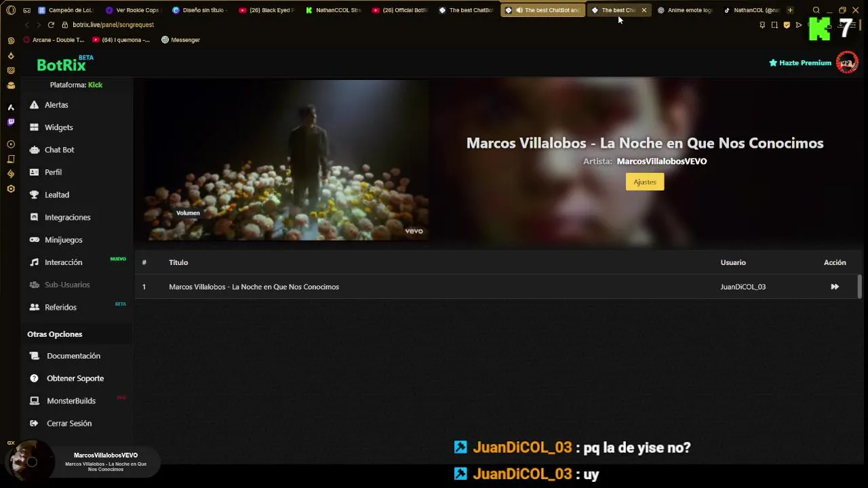Click the Opera logo menu button

coord(11,10)
